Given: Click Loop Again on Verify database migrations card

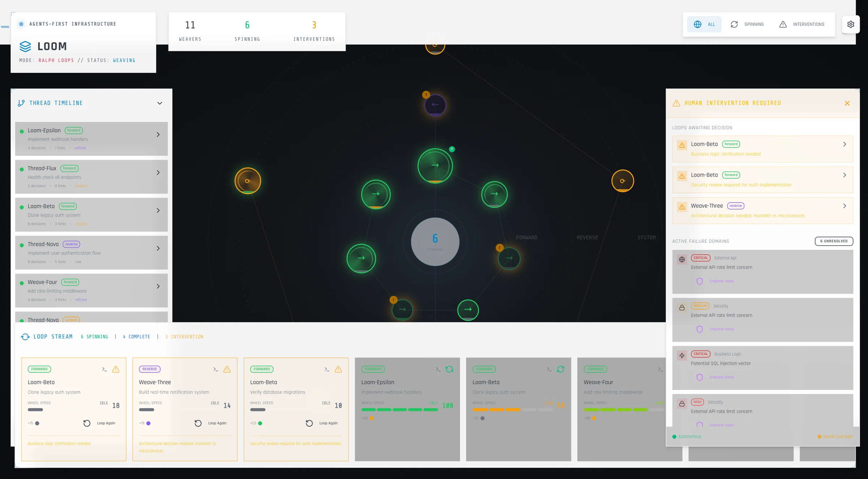Looking at the screenshot, I should point(322,423).
